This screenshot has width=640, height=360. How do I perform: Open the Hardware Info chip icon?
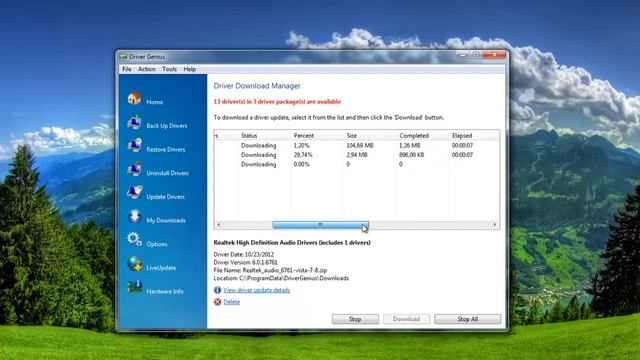(x=134, y=287)
